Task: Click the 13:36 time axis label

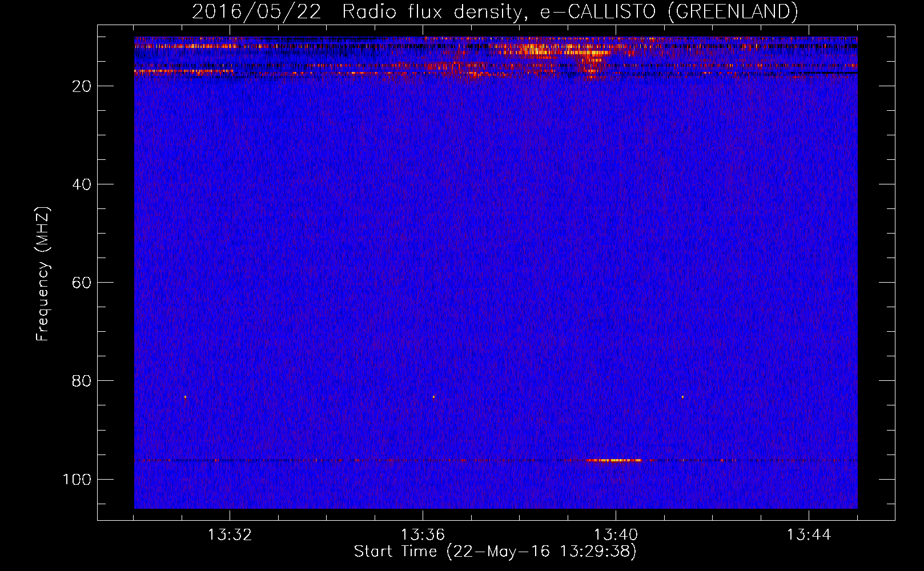Action: (423, 535)
